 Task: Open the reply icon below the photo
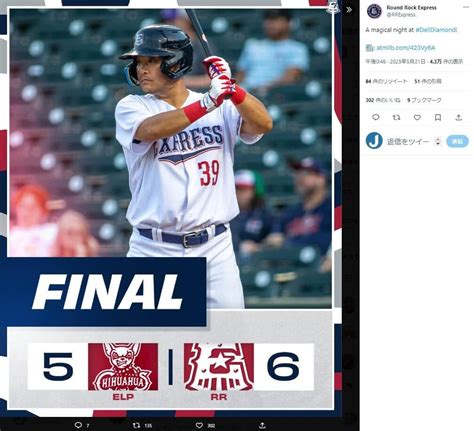78,425
